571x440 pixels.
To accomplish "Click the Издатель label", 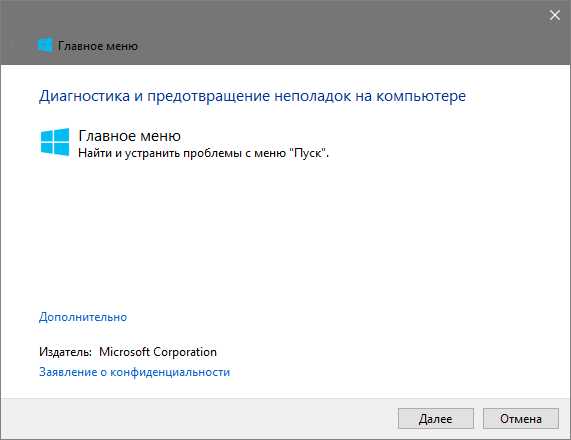I will coord(66,352).
